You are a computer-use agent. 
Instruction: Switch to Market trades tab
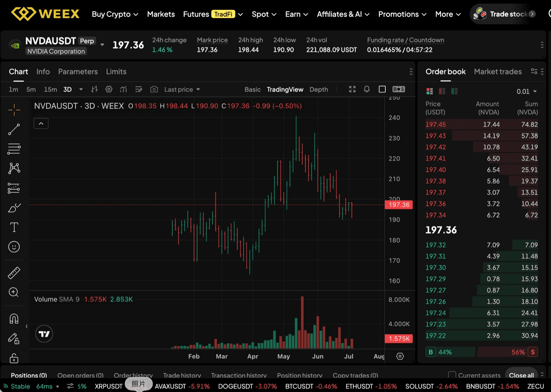point(498,72)
